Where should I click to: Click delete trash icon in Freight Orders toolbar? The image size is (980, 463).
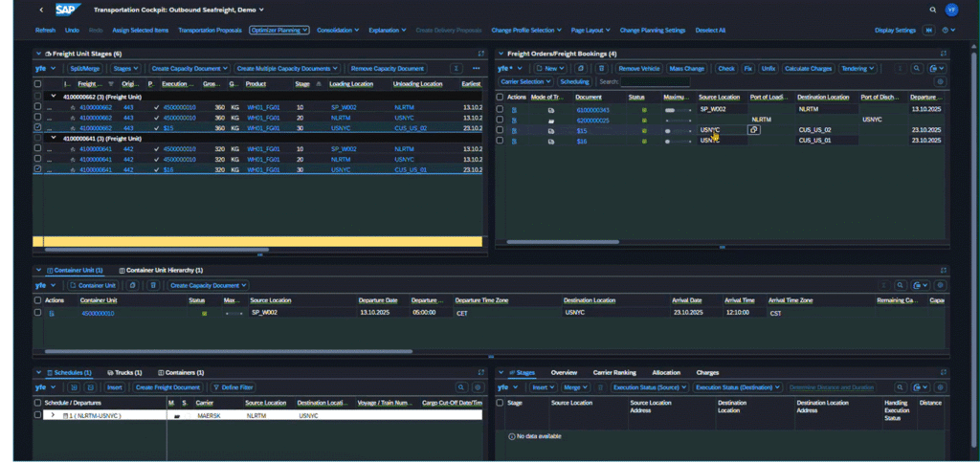coord(601,69)
